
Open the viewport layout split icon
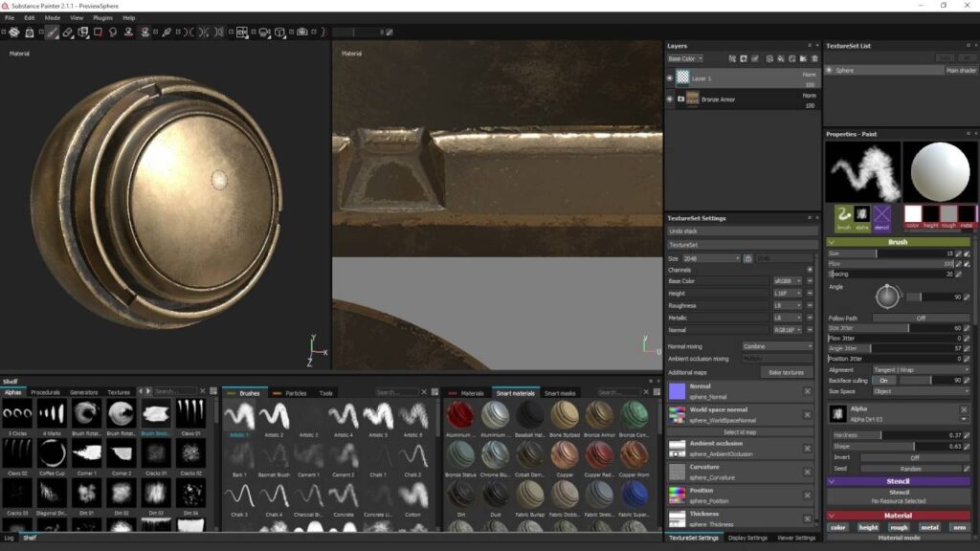[242, 32]
